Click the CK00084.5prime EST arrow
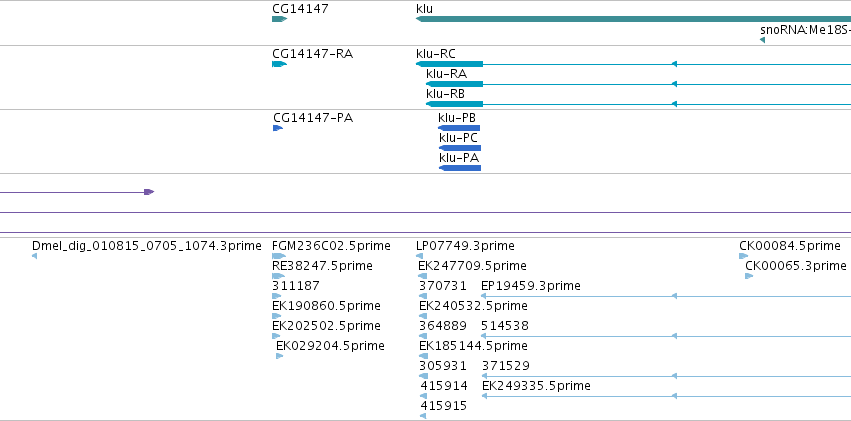Screen dimensions: 851x421 pyautogui.click(x=744, y=256)
